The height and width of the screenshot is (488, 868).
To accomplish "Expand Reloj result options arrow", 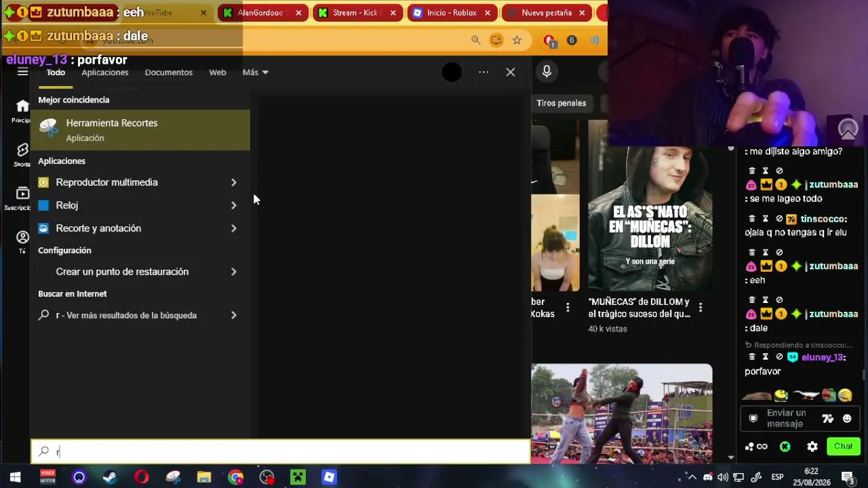I will tap(233, 205).
